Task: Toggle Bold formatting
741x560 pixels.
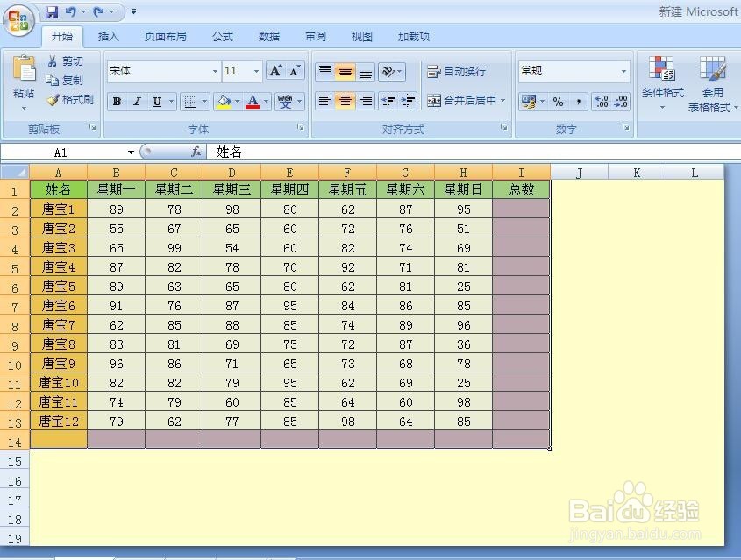Action: coord(117,101)
